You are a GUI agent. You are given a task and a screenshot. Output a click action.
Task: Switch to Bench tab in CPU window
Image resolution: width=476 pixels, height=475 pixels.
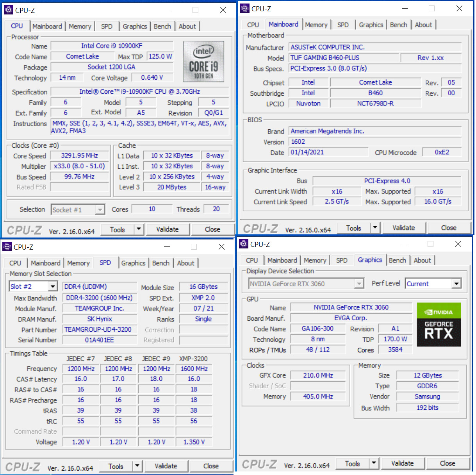[162, 26]
